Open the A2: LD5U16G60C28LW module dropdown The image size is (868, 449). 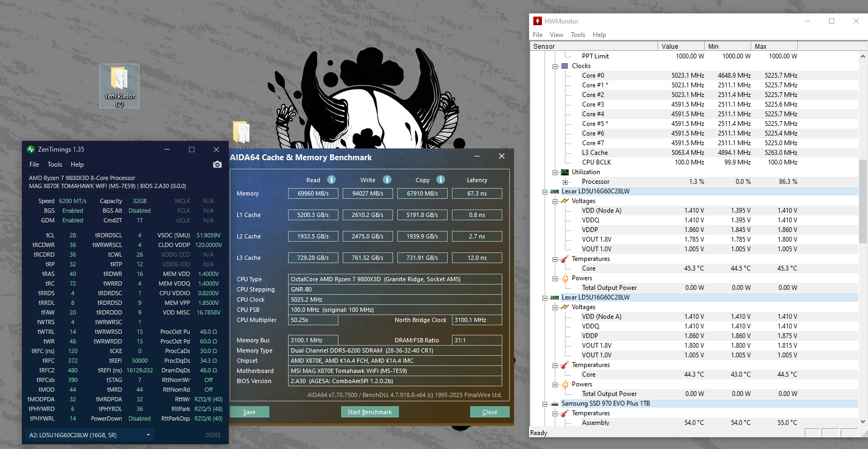89,435
